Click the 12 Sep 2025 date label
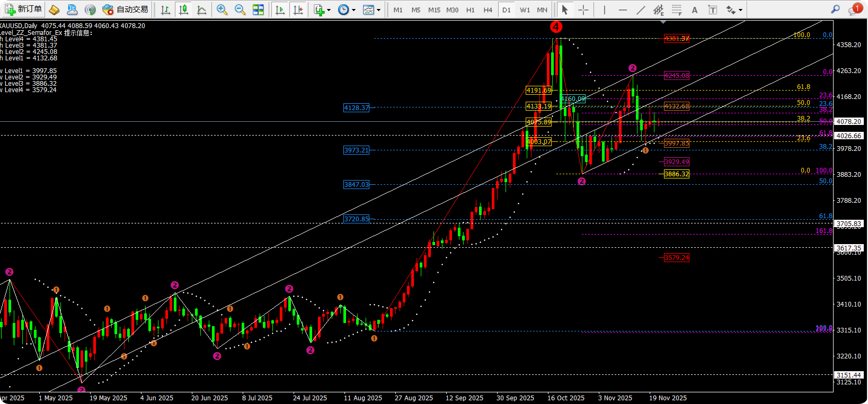 464,398
